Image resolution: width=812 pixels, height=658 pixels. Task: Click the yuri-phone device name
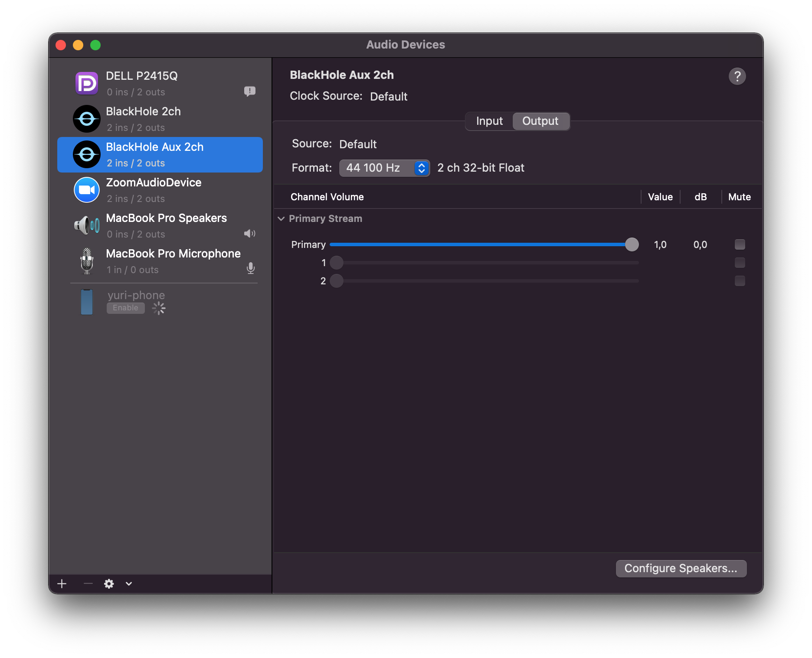point(136,295)
